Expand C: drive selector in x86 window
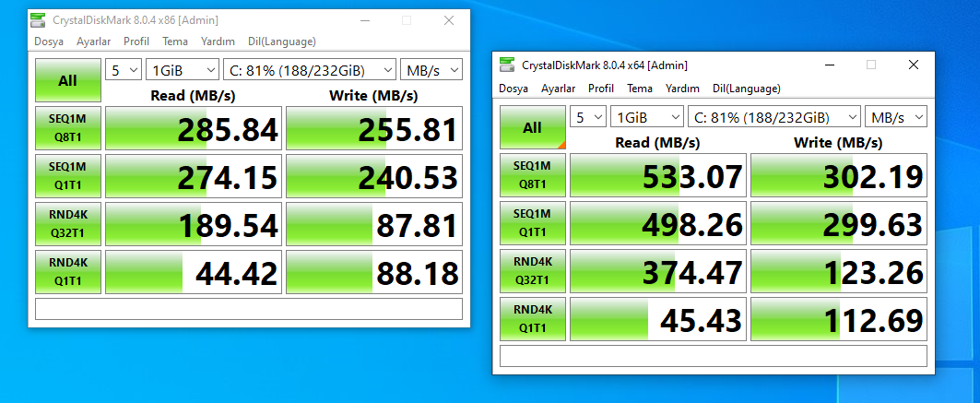This screenshot has height=403, width=980. [x=310, y=70]
